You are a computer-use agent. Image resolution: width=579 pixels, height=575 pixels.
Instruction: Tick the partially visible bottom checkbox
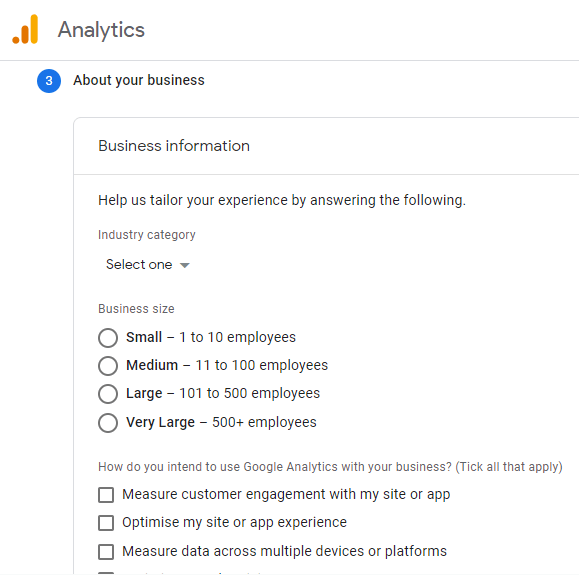click(106, 573)
